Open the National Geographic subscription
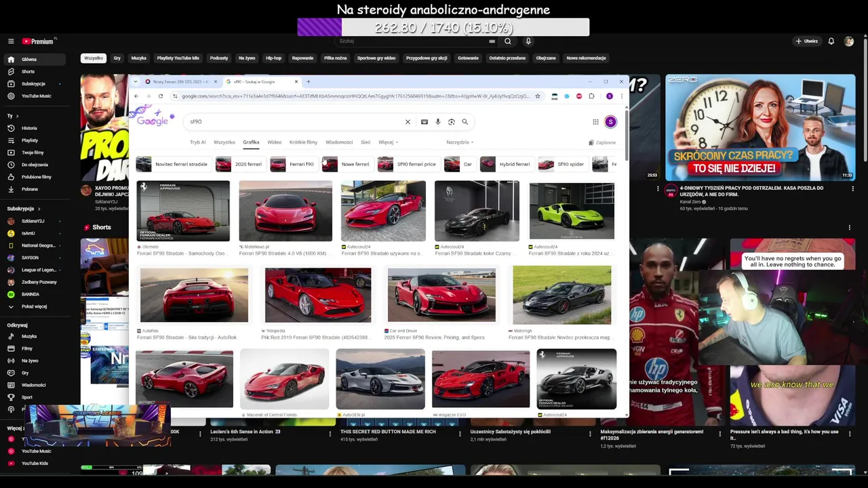 pyautogui.click(x=35, y=245)
